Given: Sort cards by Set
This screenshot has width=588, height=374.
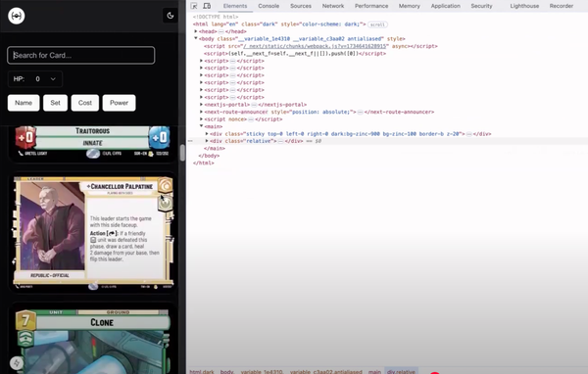Looking at the screenshot, I should click(55, 103).
